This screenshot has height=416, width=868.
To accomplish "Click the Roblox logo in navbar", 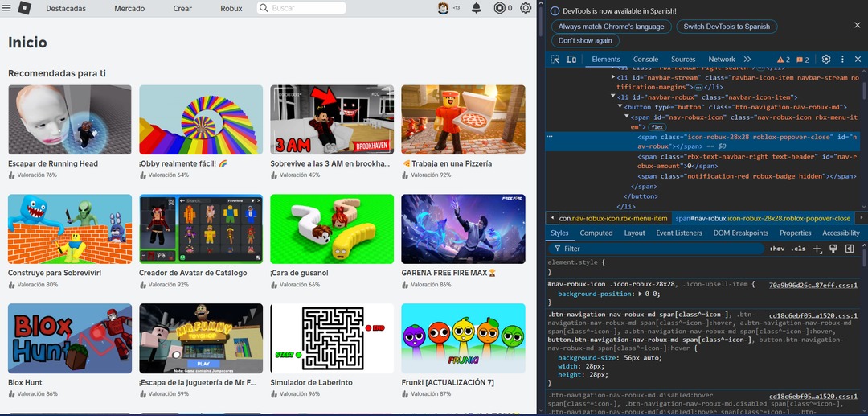I will pos(24,8).
